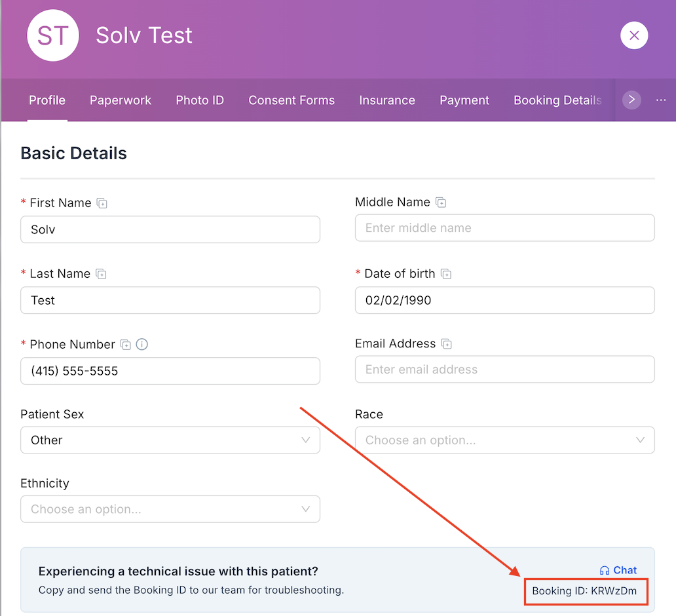The width and height of the screenshot is (676, 616).
Task: Click the Basic Details heading
Action: 74,153
